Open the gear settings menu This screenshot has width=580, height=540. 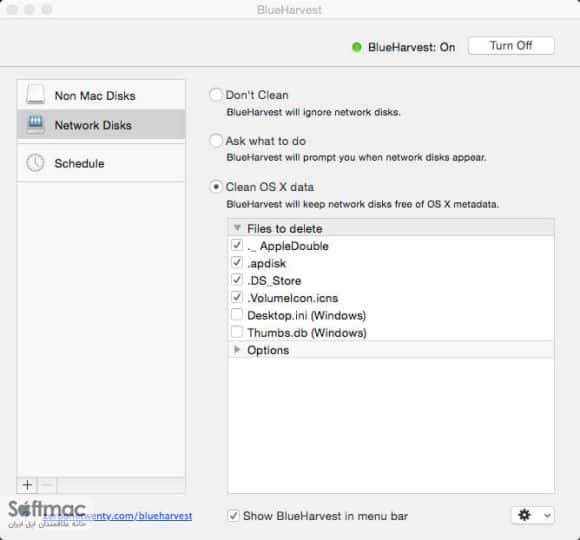524,515
